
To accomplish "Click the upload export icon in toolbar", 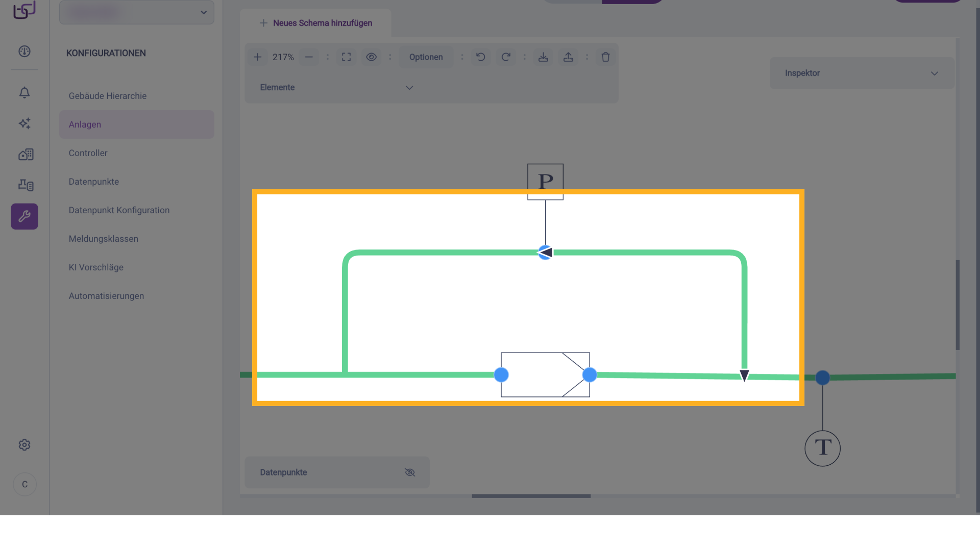I will point(568,57).
